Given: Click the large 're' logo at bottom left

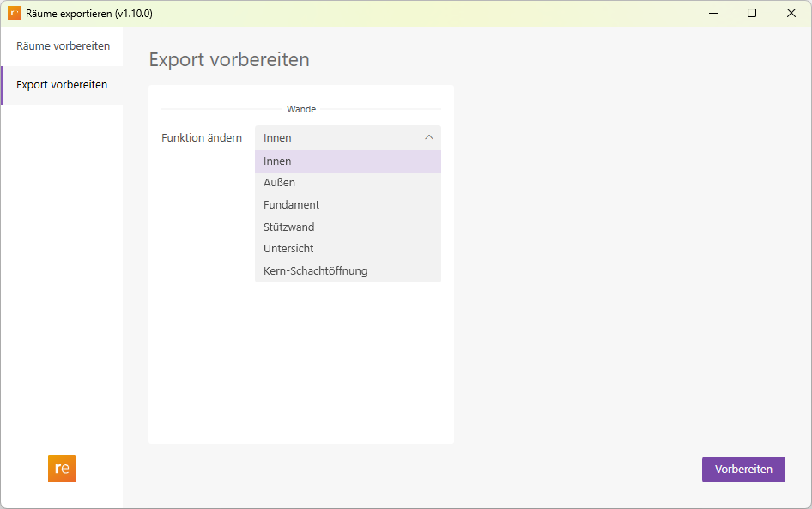Looking at the screenshot, I should pyautogui.click(x=61, y=469).
